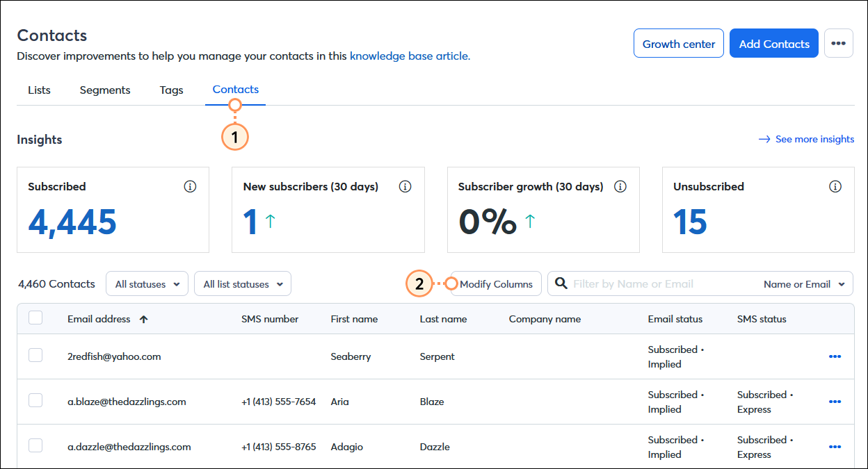Click the SMS status column header

point(762,319)
